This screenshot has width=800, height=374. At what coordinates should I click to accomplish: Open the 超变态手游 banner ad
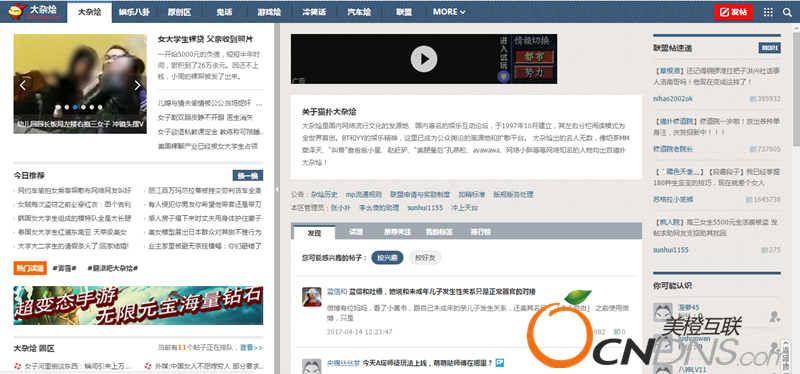(x=138, y=305)
